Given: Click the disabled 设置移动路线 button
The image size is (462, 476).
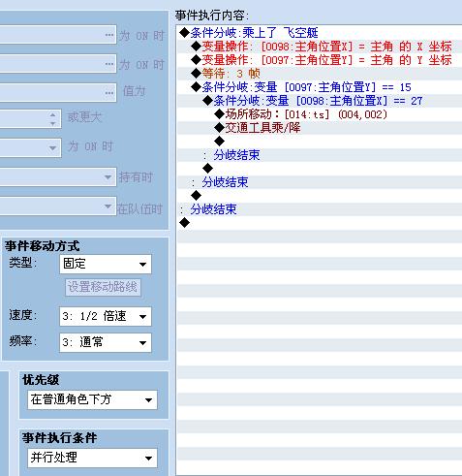Looking at the screenshot, I should 103,287.
